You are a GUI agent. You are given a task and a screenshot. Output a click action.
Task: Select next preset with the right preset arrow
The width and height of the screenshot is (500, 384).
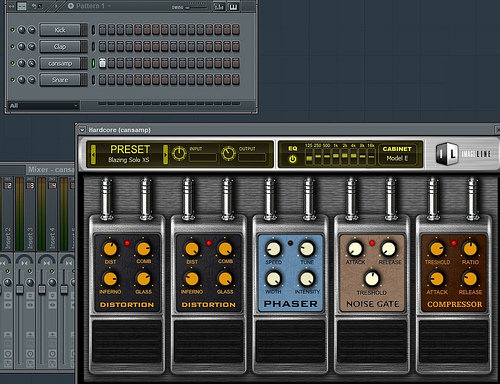165,154
